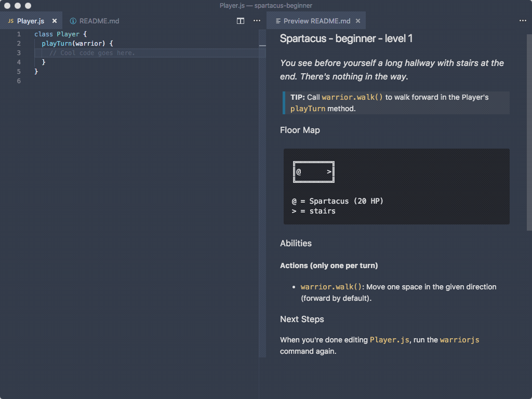Click the preview icon on Preview README.md tab
The width and height of the screenshot is (532, 399).
pyautogui.click(x=278, y=21)
